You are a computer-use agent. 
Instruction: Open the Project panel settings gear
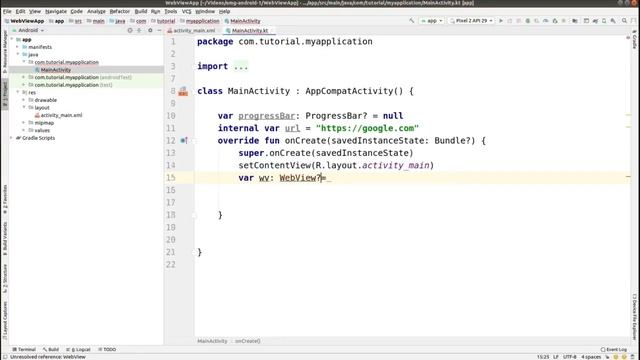click(150, 30)
